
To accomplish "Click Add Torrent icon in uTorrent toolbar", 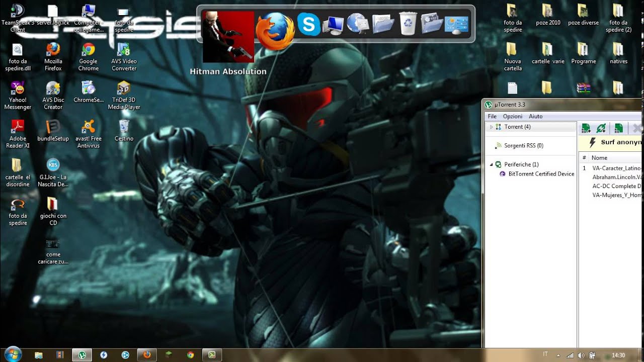I will [586, 128].
